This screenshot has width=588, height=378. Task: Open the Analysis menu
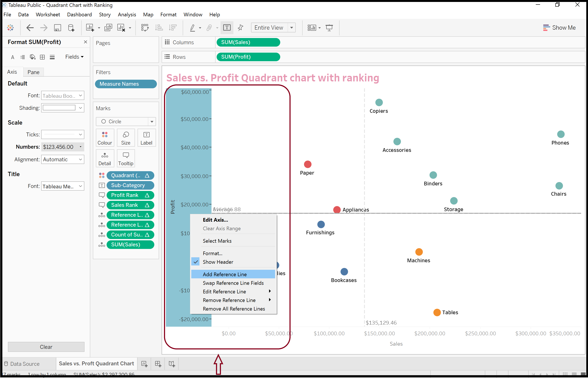[127, 15]
